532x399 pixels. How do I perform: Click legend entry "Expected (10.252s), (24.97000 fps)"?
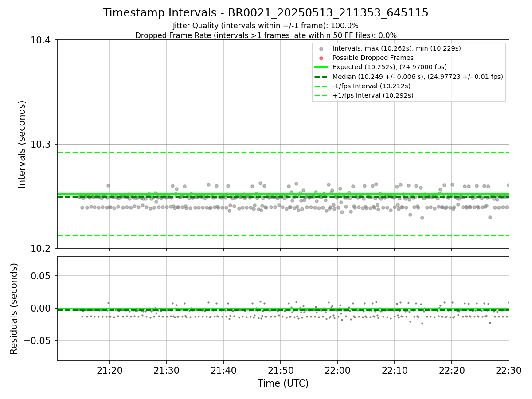click(x=389, y=67)
